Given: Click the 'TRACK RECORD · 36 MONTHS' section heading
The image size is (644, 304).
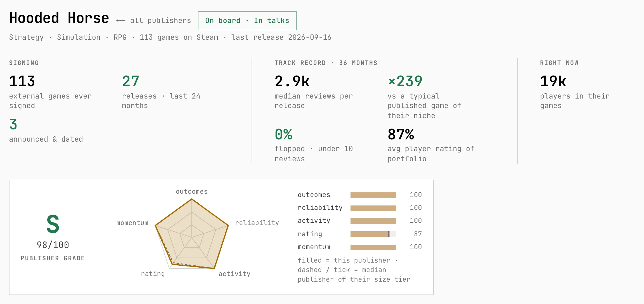Looking at the screenshot, I should [326, 63].
